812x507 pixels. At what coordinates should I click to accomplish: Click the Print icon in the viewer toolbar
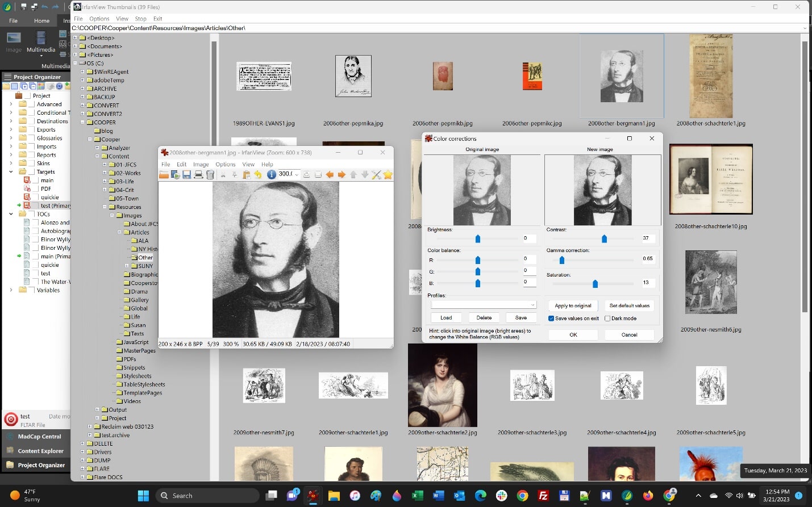tap(198, 175)
